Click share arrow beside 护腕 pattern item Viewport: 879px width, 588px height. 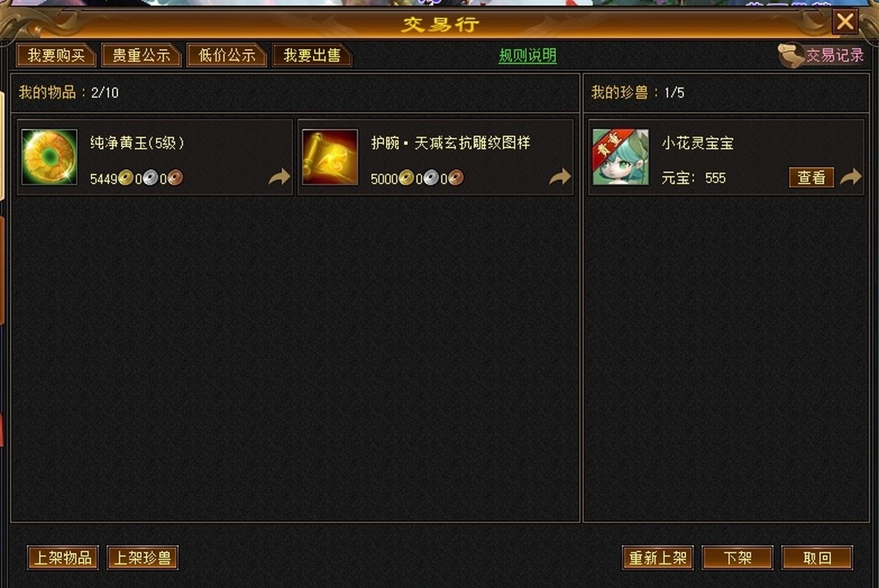pyautogui.click(x=560, y=177)
